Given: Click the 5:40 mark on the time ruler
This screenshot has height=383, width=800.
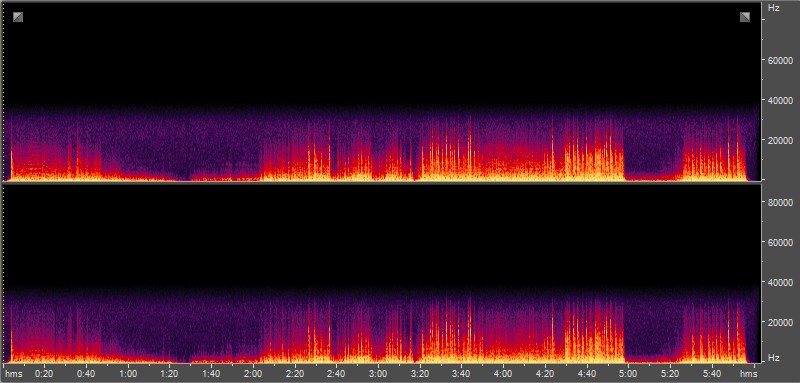Looking at the screenshot, I should (x=712, y=373).
